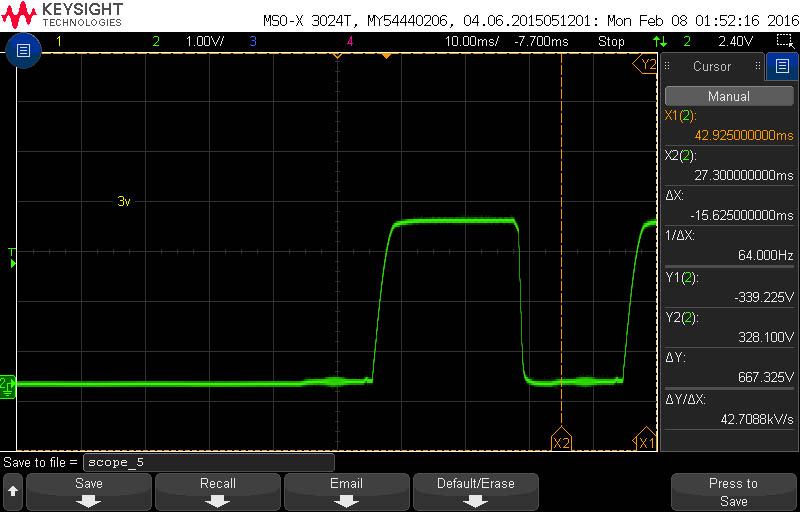
Task: Click the Press to Save button
Action: pos(733,492)
